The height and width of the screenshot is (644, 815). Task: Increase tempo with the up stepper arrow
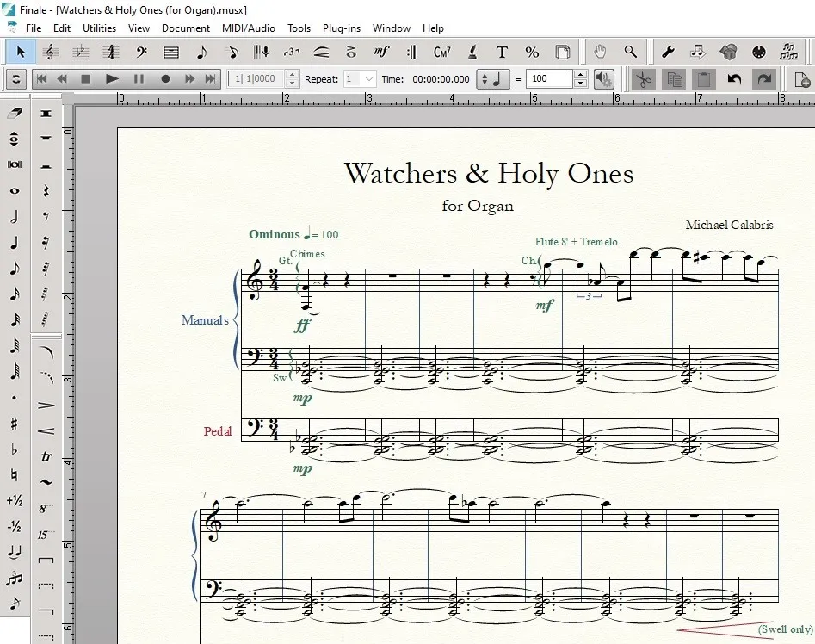click(x=581, y=75)
